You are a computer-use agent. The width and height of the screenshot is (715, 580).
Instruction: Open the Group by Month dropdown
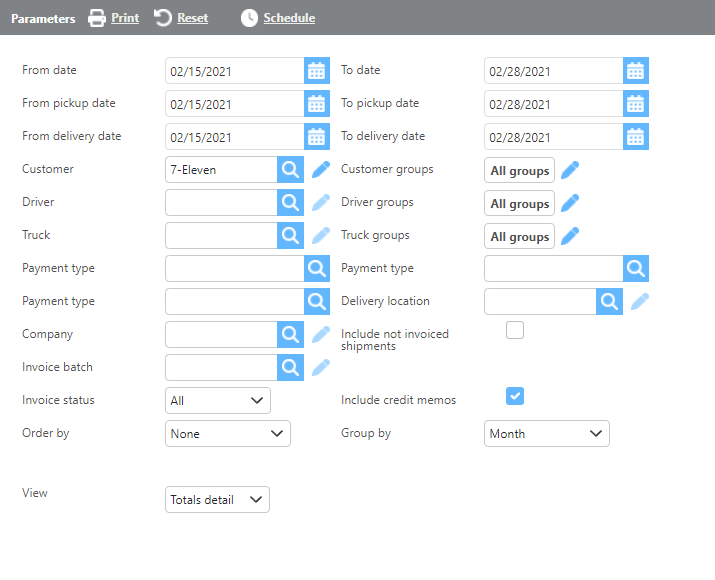[x=546, y=434]
